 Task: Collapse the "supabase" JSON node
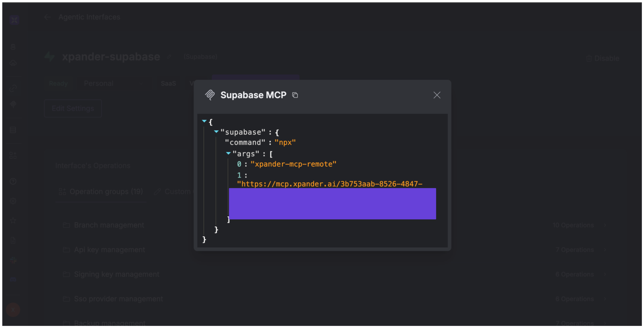click(x=216, y=131)
